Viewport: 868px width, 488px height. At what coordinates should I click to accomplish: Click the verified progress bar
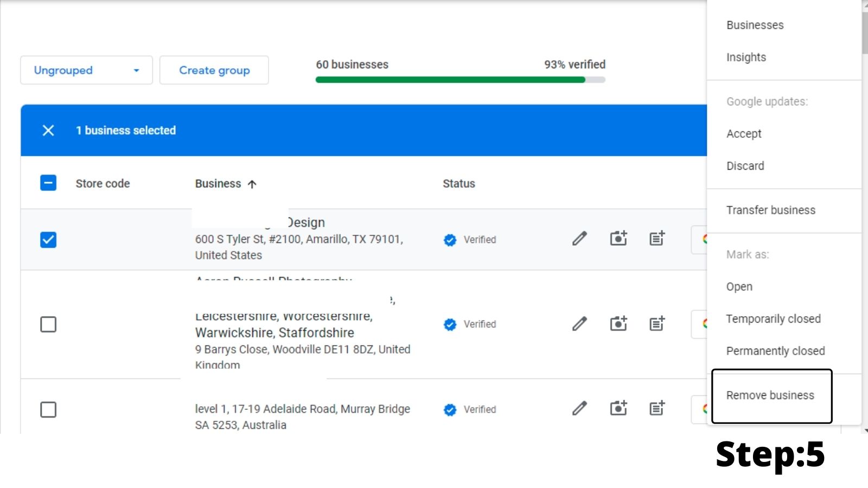460,80
